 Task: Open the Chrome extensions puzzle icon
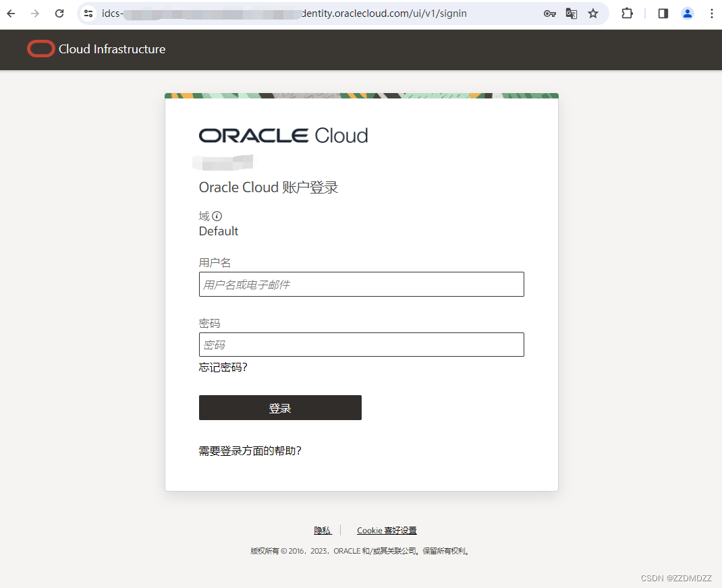(627, 13)
